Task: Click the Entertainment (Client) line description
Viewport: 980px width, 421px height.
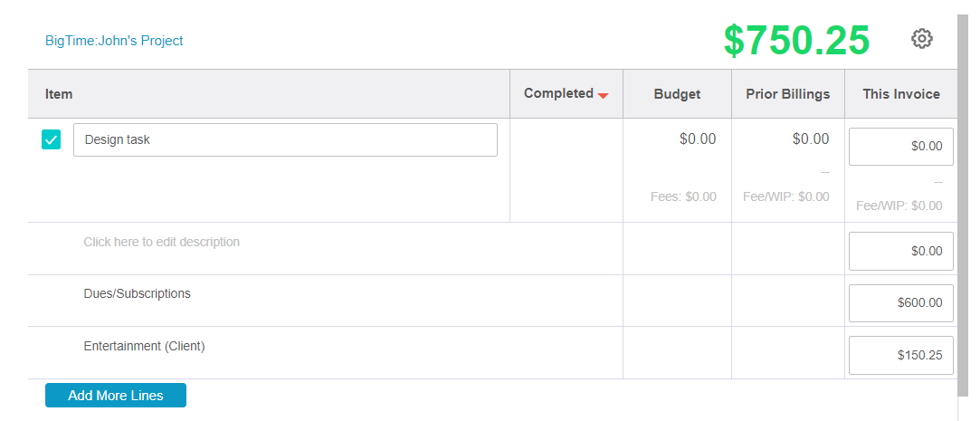Action: tap(145, 347)
